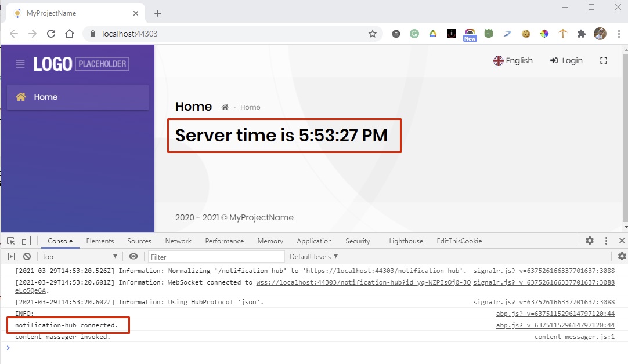This screenshot has width=628, height=364.
Task: Bookmark this page with star icon
Action: (x=373, y=34)
